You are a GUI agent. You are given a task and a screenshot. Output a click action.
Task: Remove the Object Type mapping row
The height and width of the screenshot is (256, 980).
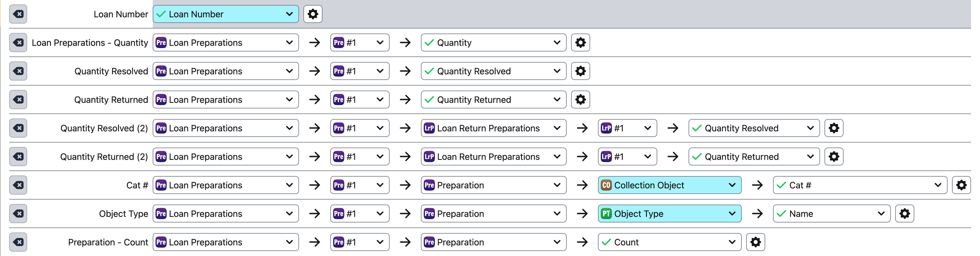[x=18, y=214]
